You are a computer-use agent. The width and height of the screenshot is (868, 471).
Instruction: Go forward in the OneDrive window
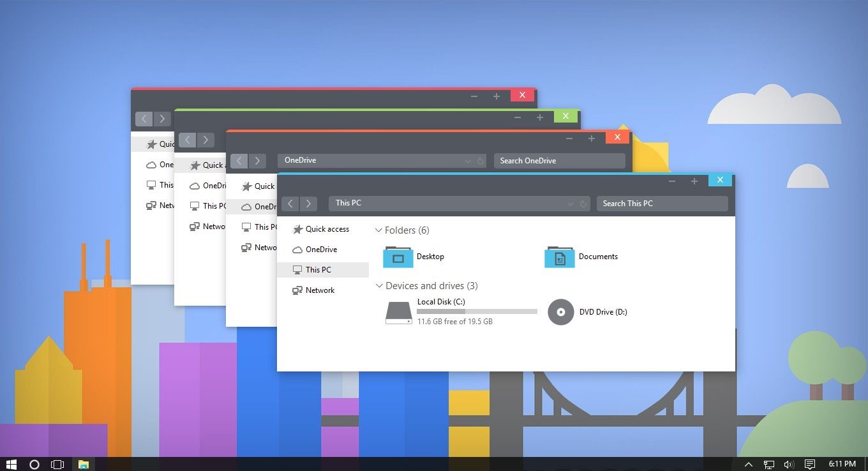coord(257,161)
